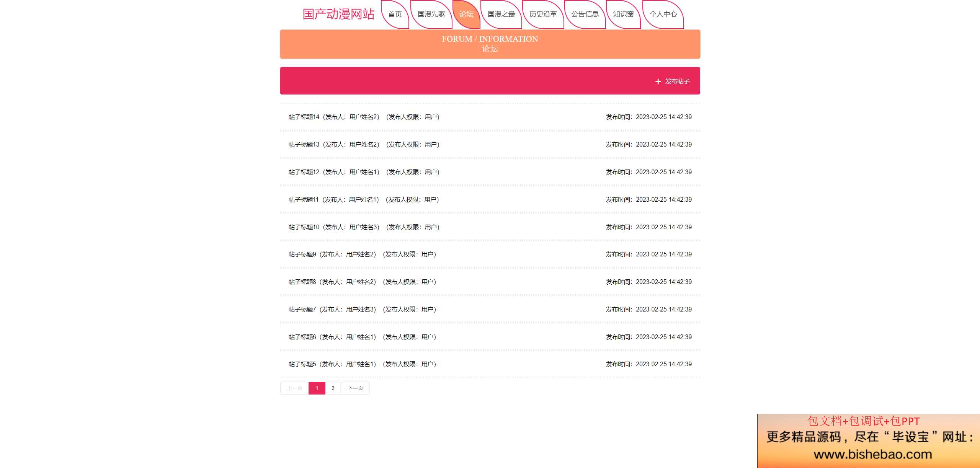Open the post 帖子标题14

coord(490,117)
